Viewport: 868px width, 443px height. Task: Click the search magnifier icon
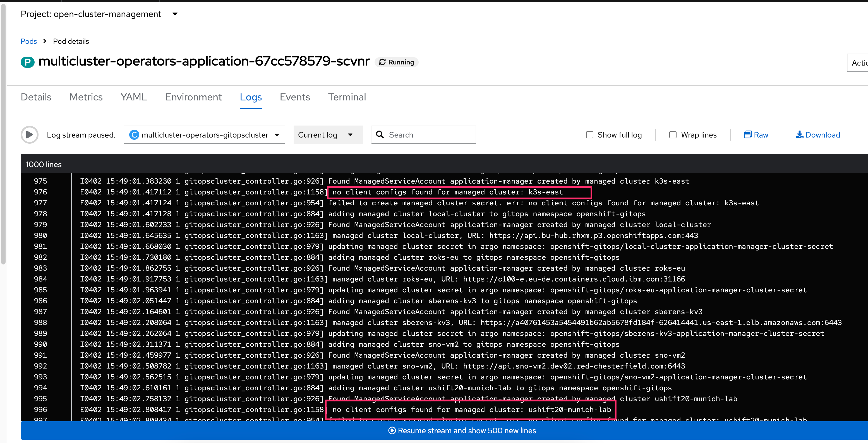click(x=380, y=135)
